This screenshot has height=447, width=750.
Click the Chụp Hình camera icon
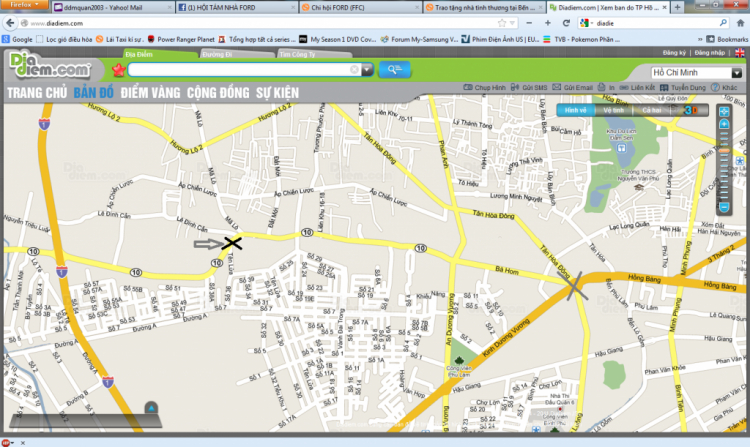(x=468, y=87)
